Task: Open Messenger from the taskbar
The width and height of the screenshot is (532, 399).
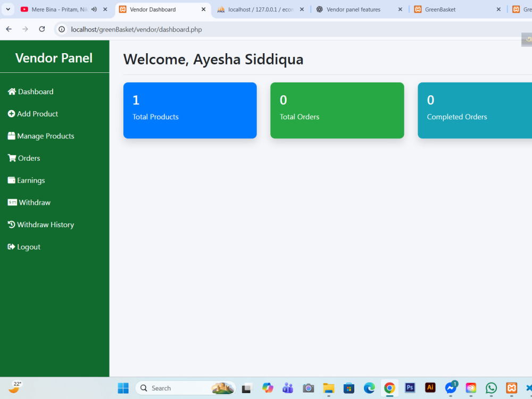Action: click(451, 388)
